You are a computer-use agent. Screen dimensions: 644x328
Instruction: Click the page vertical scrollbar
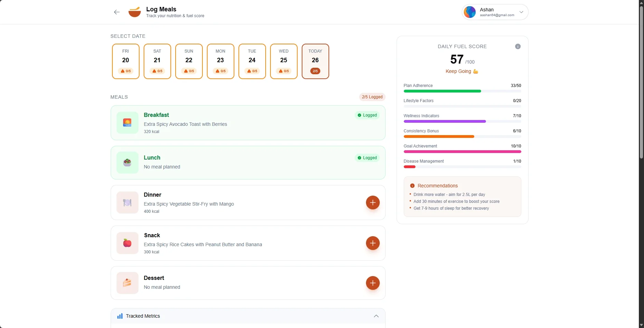[641, 83]
